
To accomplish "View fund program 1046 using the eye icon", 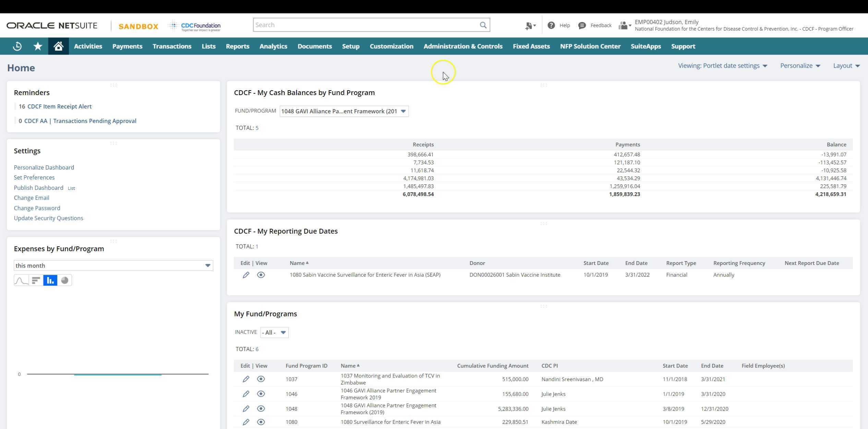I will tap(261, 394).
